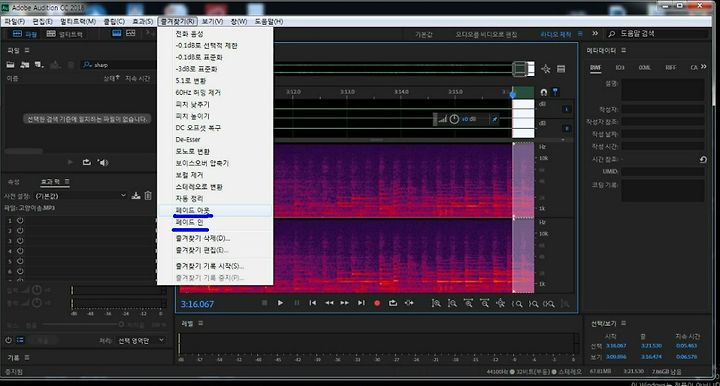Toggle snapping magnet icon above timeline

click(x=544, y=92)
